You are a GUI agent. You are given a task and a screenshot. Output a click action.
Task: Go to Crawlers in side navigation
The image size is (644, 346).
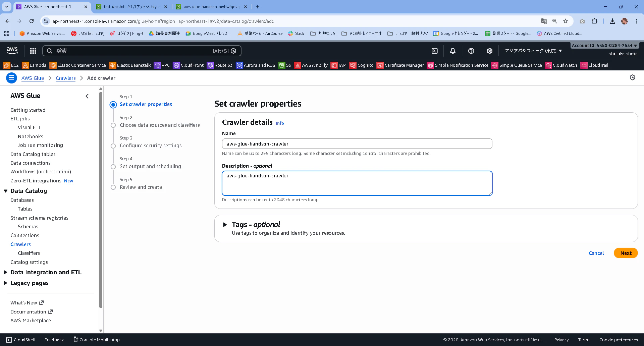point(20,244)
